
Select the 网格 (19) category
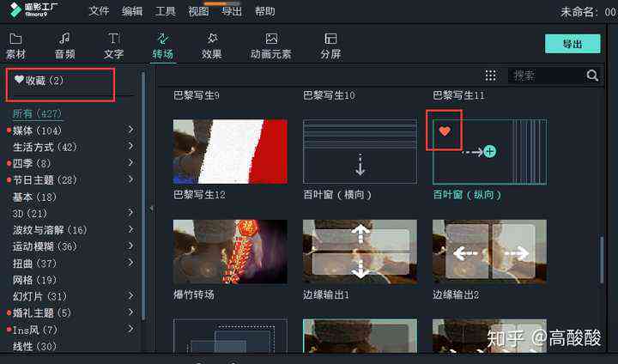pyautogui.click(x=34, y=280)
